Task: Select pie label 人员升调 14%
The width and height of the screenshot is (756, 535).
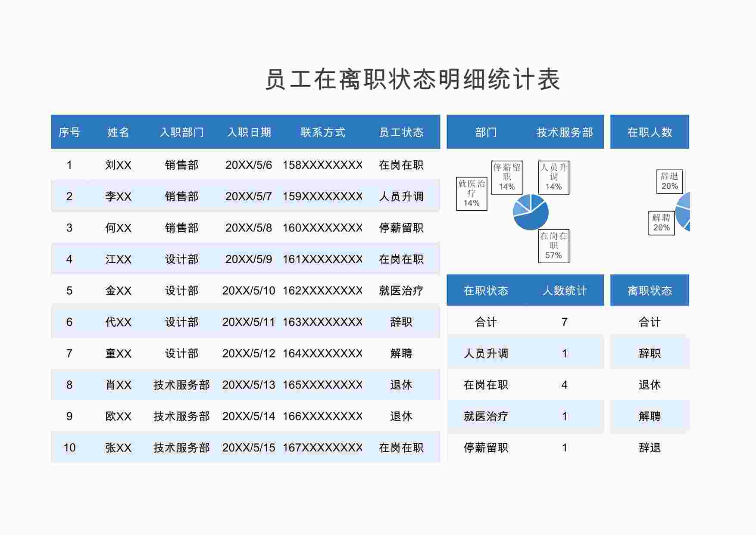Action: [554, 177]
